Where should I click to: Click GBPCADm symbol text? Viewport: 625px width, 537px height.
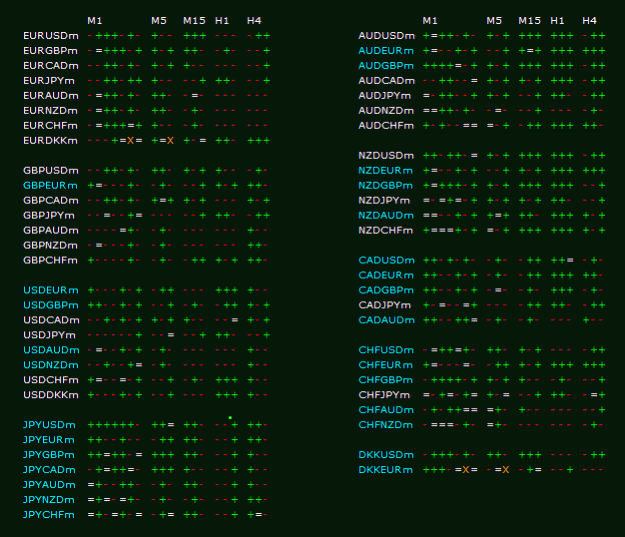(x=51, y=201)
